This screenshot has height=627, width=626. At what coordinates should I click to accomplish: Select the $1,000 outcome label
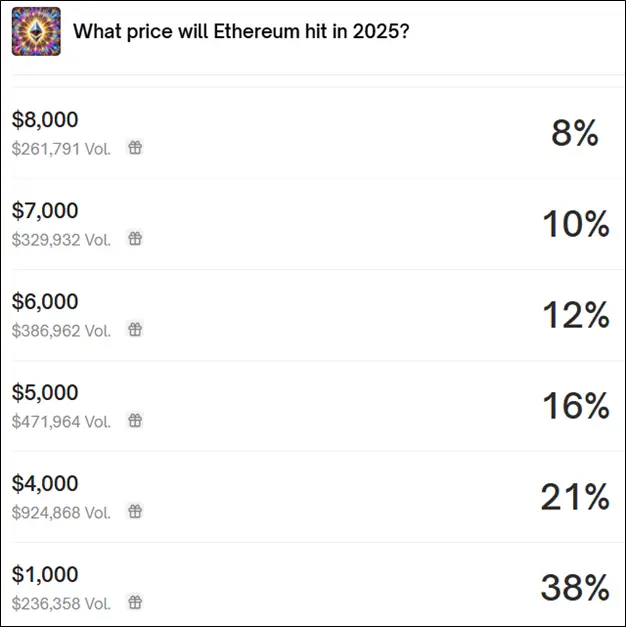45,574
